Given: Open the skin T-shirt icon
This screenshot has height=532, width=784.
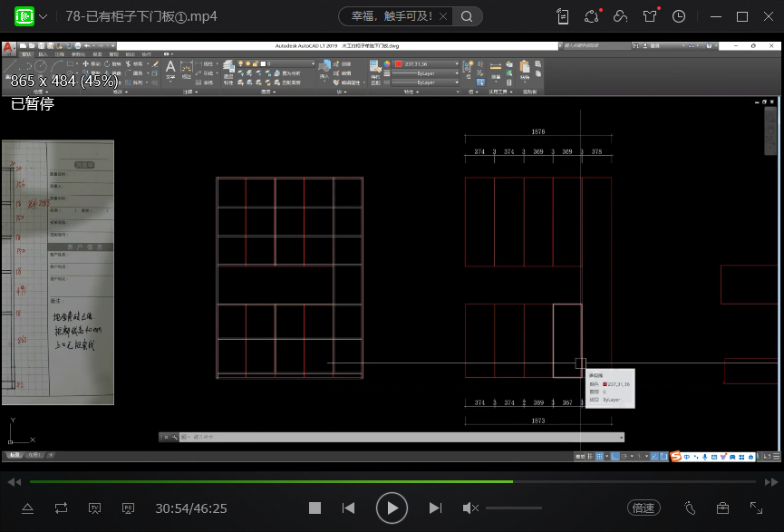Looking at the screenshot, I should [x=650, y=16].
